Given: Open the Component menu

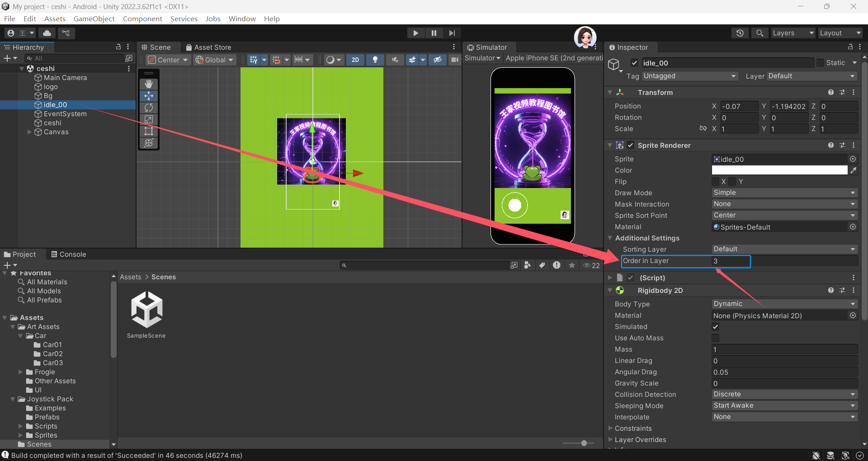Looking at the screenshot, I should point(142,19).
